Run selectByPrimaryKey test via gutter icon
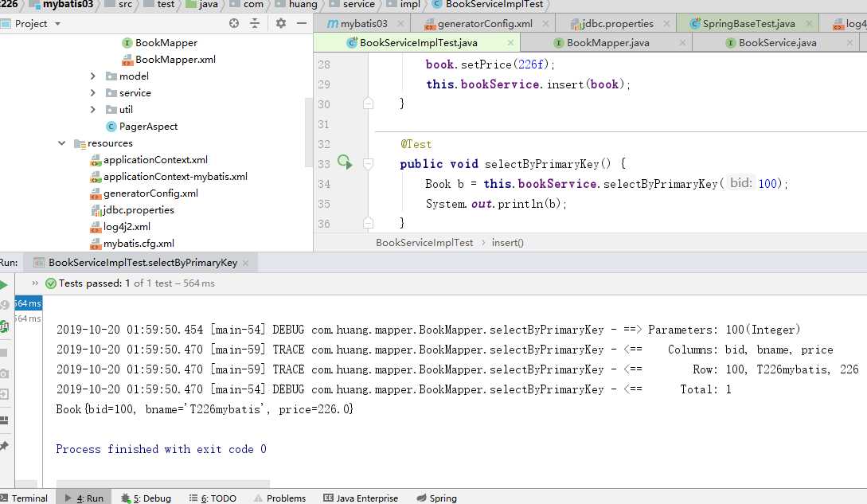867x504 pixels. click(345, 162)
